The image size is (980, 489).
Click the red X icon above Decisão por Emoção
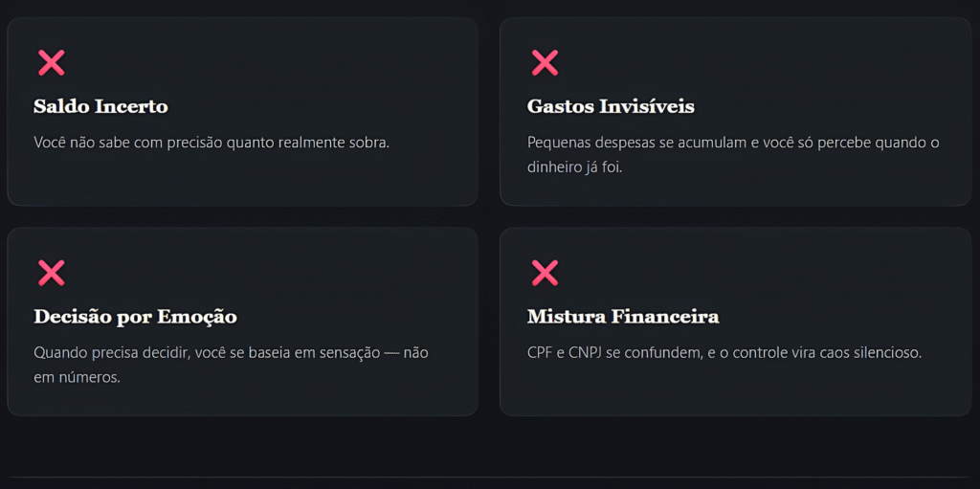pyautogui.click(x=51, y=273)
